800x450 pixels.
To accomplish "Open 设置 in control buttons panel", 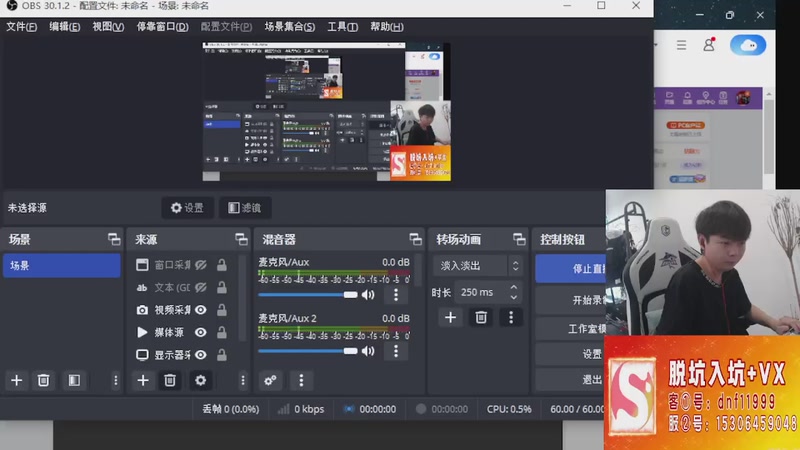I will pyautogui.click(x=570, y=354).
